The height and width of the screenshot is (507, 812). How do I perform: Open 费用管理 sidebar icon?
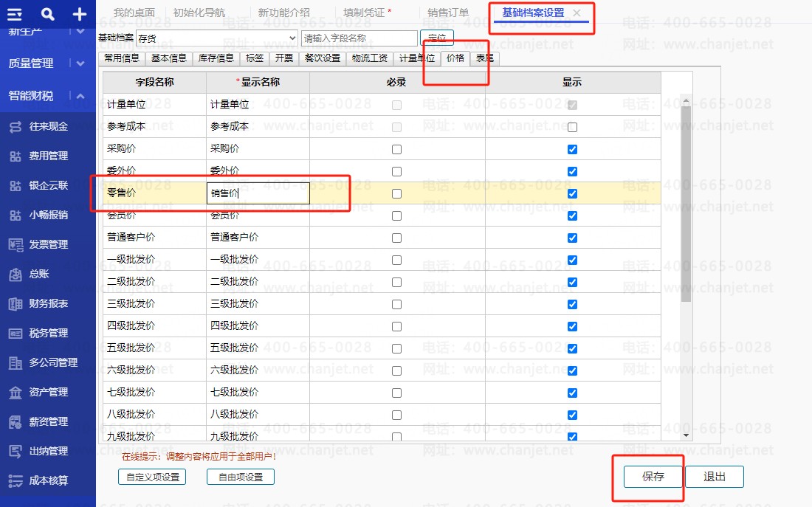point(16,156)
